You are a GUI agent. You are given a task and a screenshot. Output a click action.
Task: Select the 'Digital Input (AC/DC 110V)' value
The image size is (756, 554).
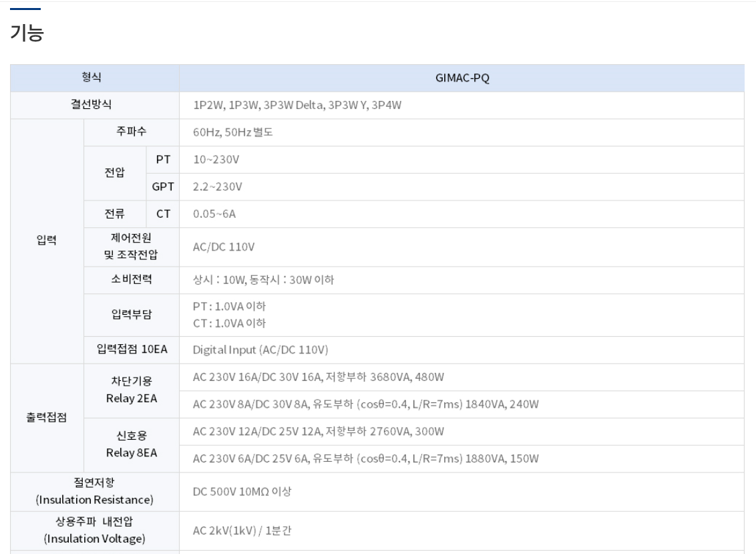[x=260, y=350]
